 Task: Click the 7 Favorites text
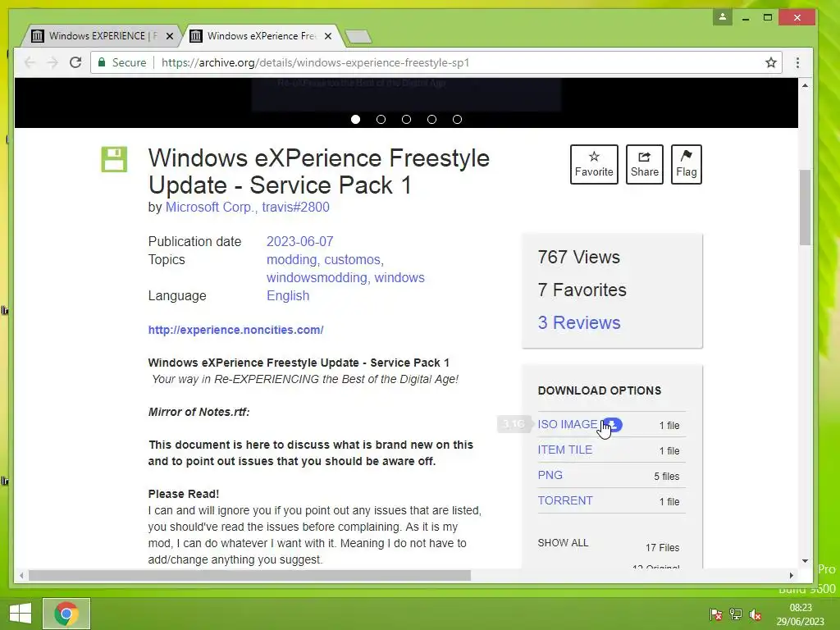582,290
